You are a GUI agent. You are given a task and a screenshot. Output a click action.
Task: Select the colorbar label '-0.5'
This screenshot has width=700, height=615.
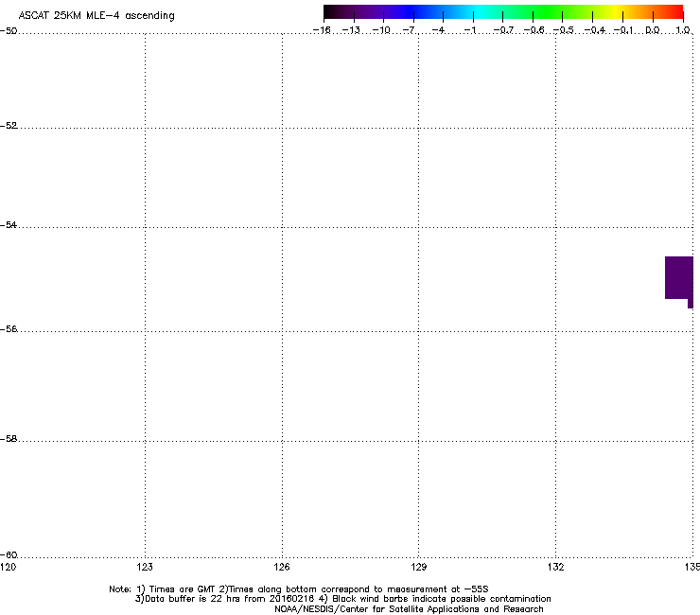point(564,30)
